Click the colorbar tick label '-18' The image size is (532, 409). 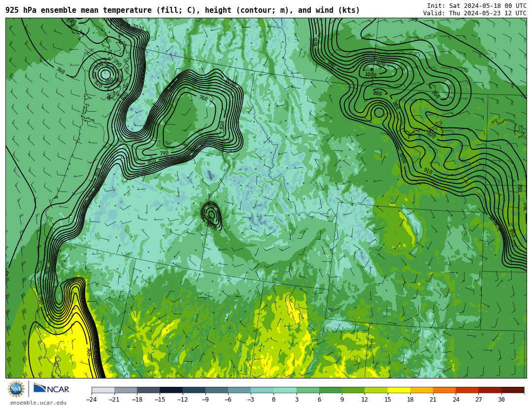[x=137, y=400]
